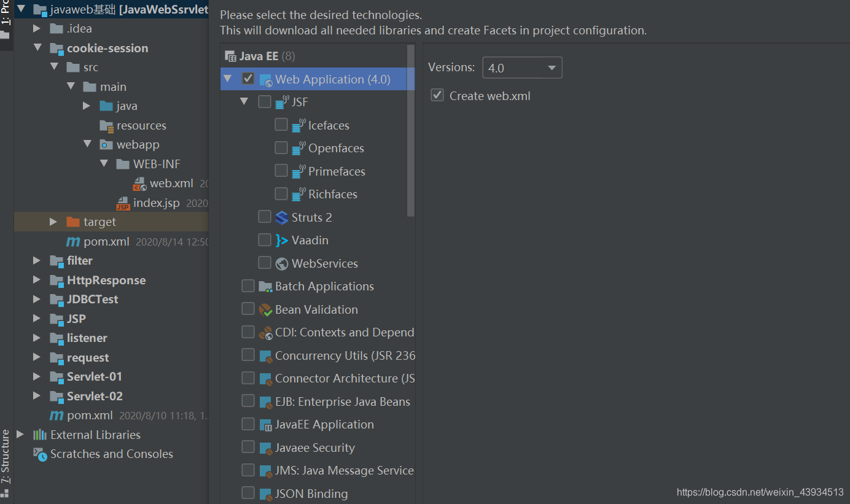Select Javaee Security entry

click(315, 448)
